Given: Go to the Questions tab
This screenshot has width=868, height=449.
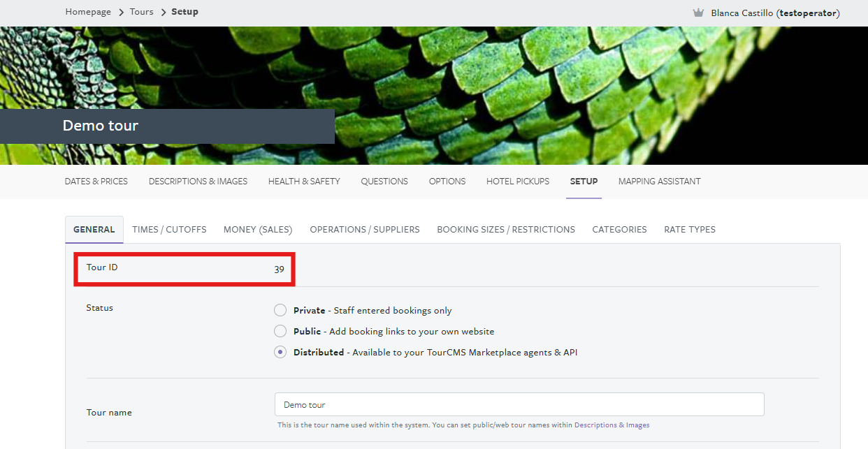Looking at the screenshot, I should pyautogui.click(x=384, y=182).
